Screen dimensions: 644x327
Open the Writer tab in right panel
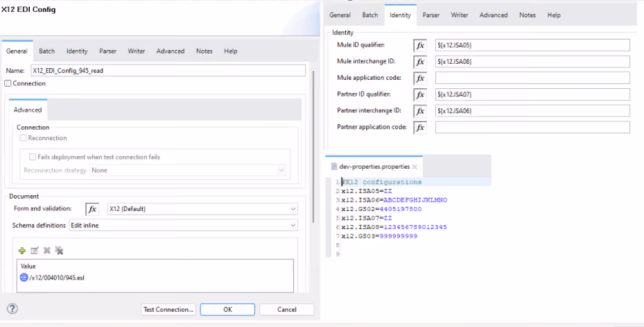coord(460,15)
